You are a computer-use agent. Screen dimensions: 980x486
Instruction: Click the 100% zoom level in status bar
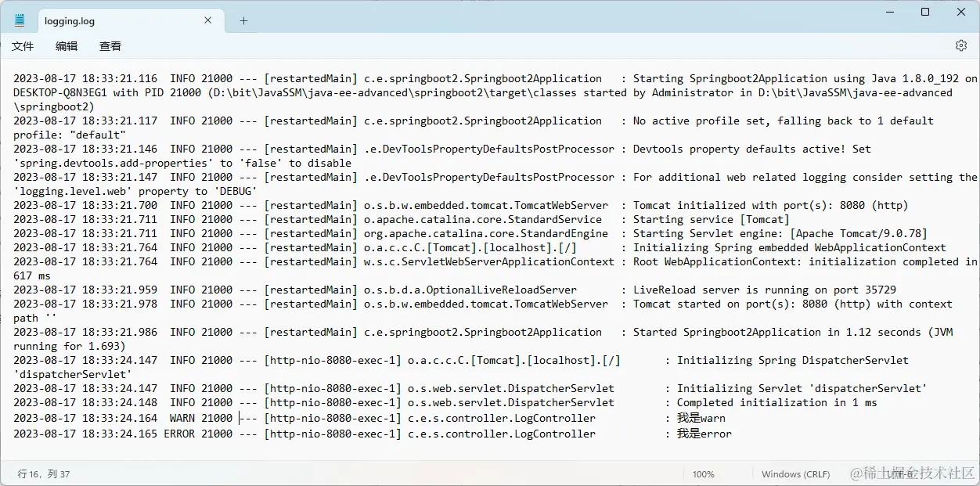tap(704, 474)
